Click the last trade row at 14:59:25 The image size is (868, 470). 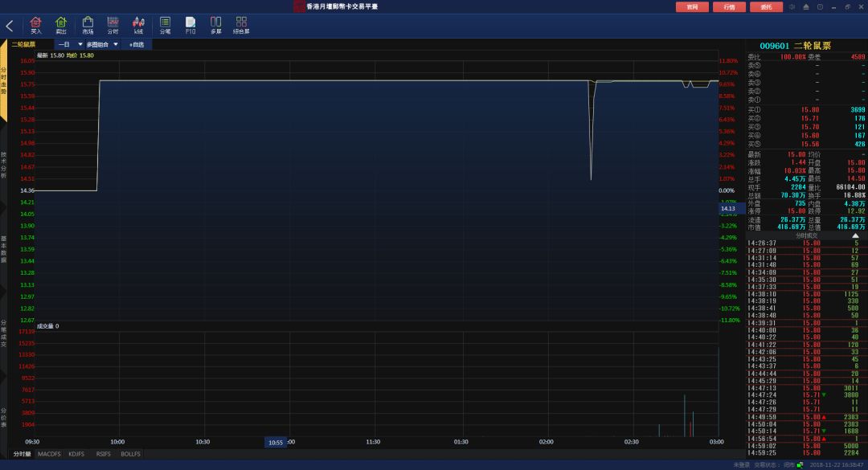pyautogui.click(x=806, y=453)
